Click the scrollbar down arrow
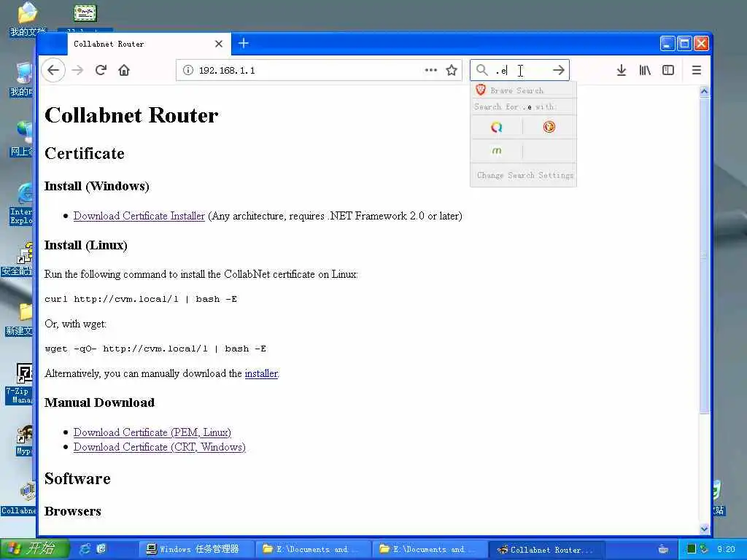The width and height of the screenshot is (747, 560). pos(704,529)
